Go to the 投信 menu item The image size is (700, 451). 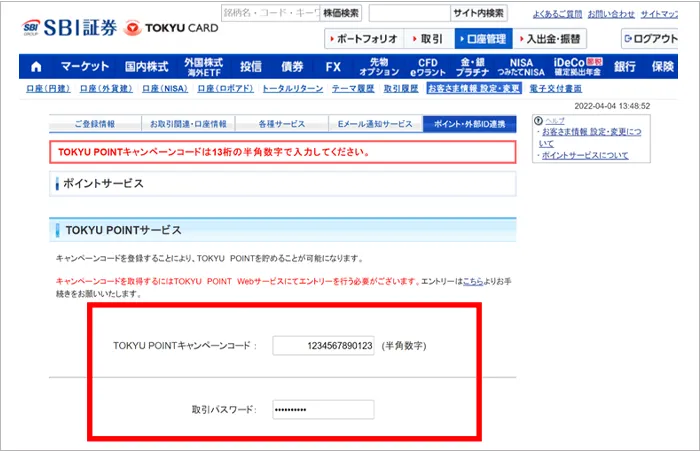(x=250, y=67)
